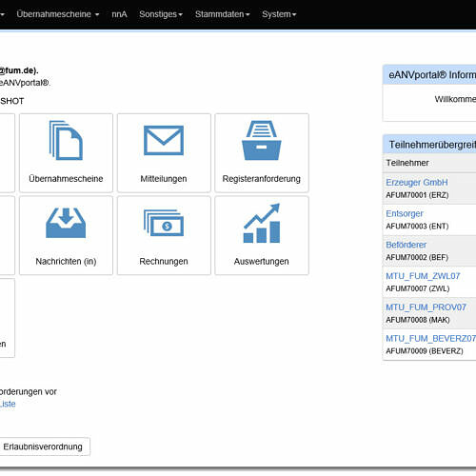Viewport: 476px width, 476px height.
Task: Open the MTU_FUM_ZWL07 participant link
Action: (x=423, y=276)
